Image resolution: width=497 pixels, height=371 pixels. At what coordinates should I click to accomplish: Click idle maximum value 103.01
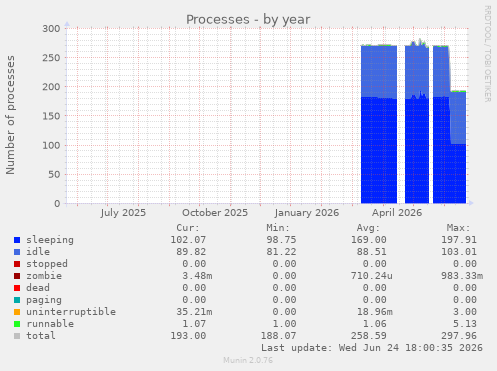pos(459,252)
